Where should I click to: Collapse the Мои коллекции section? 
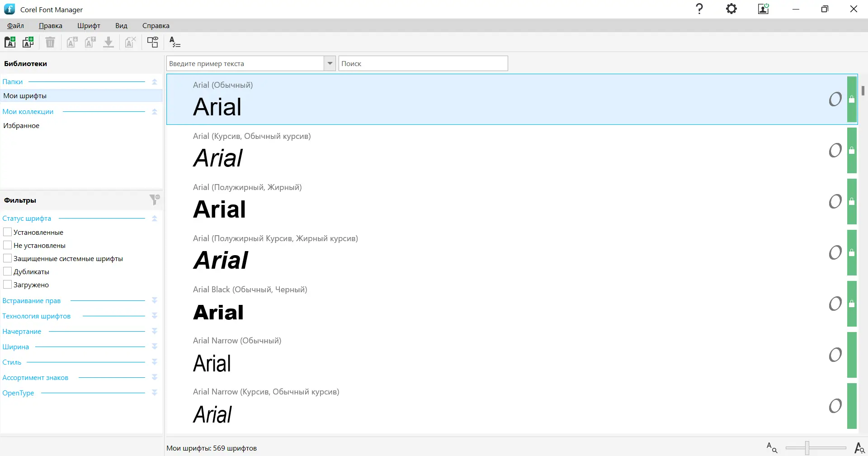pyautogui.click(x=155, y=112)
